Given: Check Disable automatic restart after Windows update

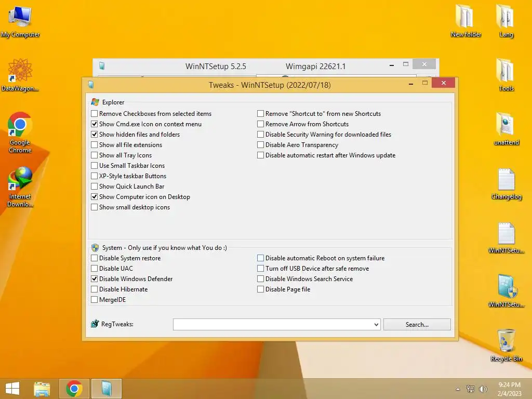Looking at the screenshot, I should tap(261, 155).
